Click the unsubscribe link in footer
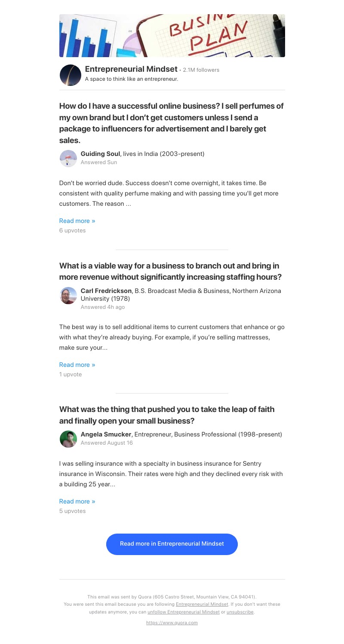 [240, 612]
